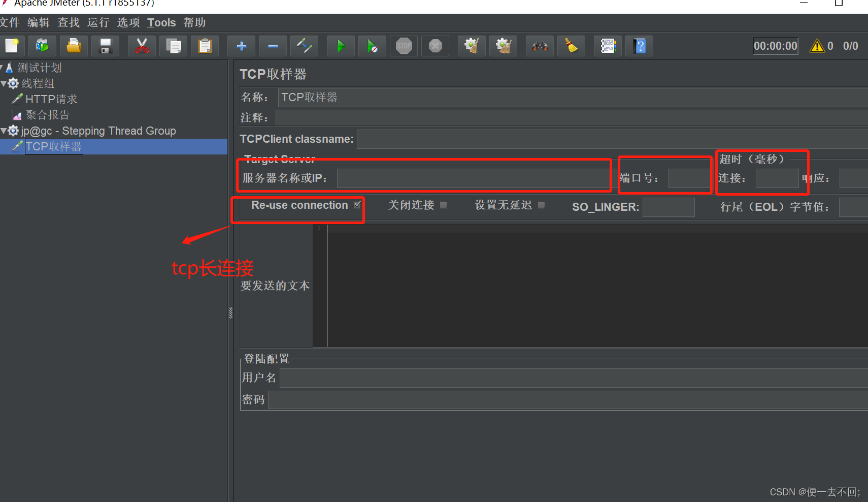
Task: Click the Copy icon in toolbar
Action: [x=174, y=46]
